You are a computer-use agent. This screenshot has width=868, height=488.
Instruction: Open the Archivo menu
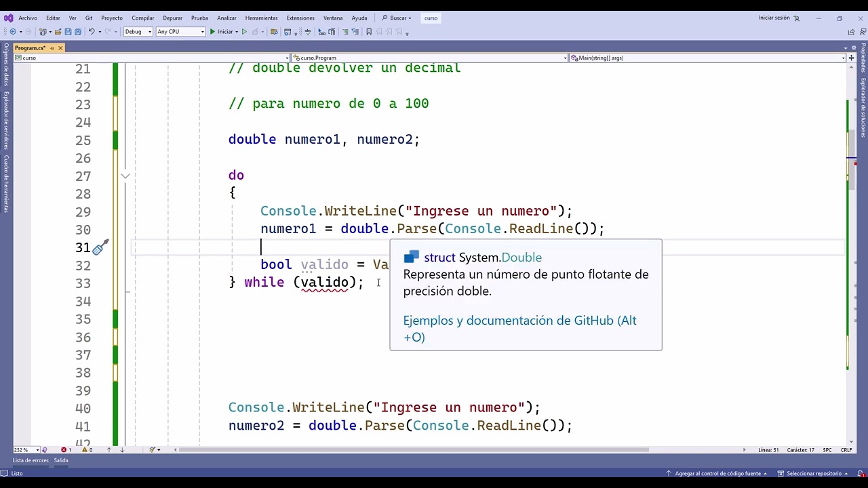pyautogui.click(x=28, y=18)
